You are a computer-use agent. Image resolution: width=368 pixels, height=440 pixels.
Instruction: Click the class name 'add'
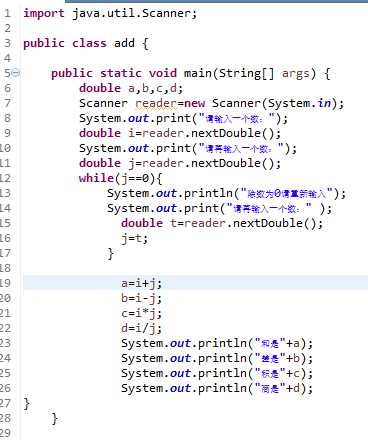pos(124,43)
